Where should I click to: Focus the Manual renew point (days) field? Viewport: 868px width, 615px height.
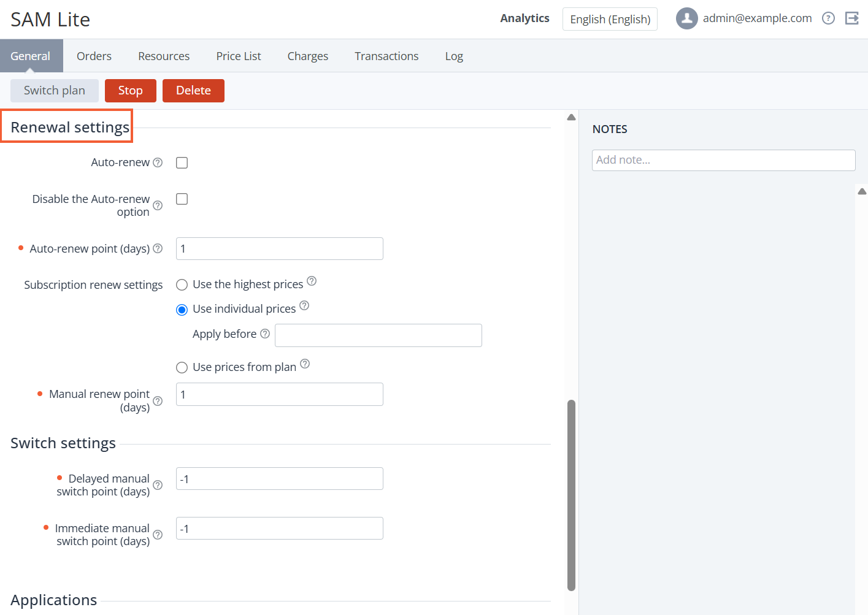coord(280,394)
